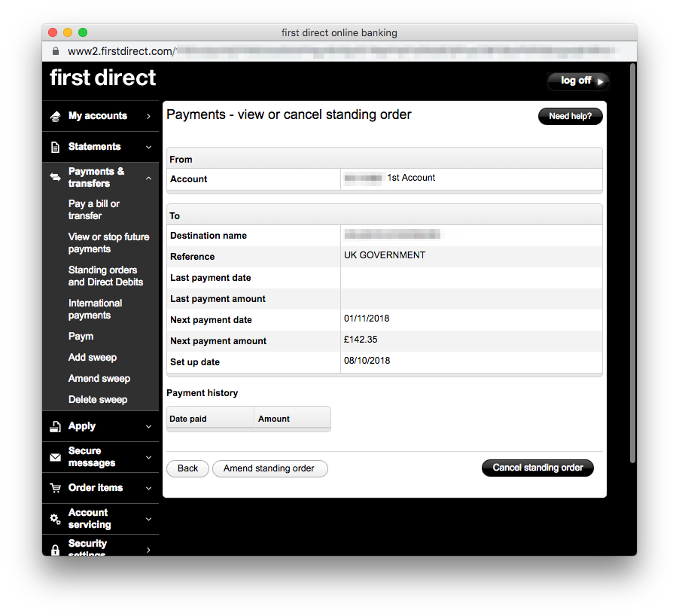Click the page vertical scrollbar
679x616 pixels.
pyautogui.click(x=632, y=264)
